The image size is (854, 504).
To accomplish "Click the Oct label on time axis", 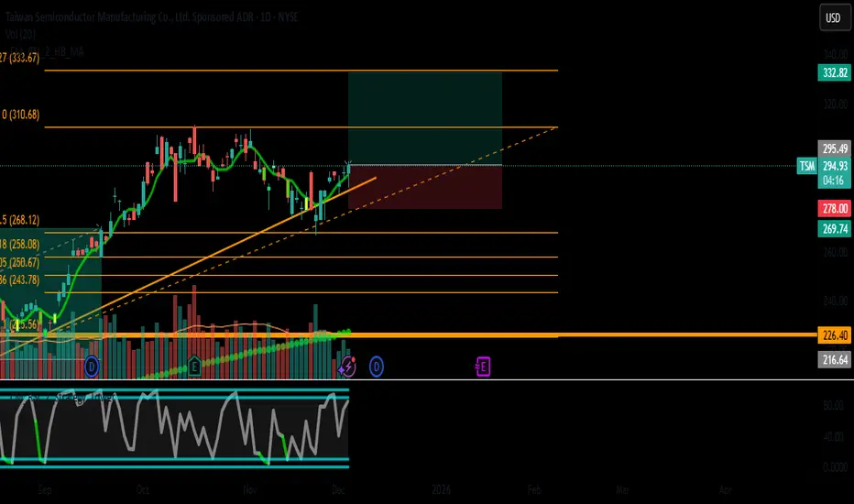I will 143,490.
